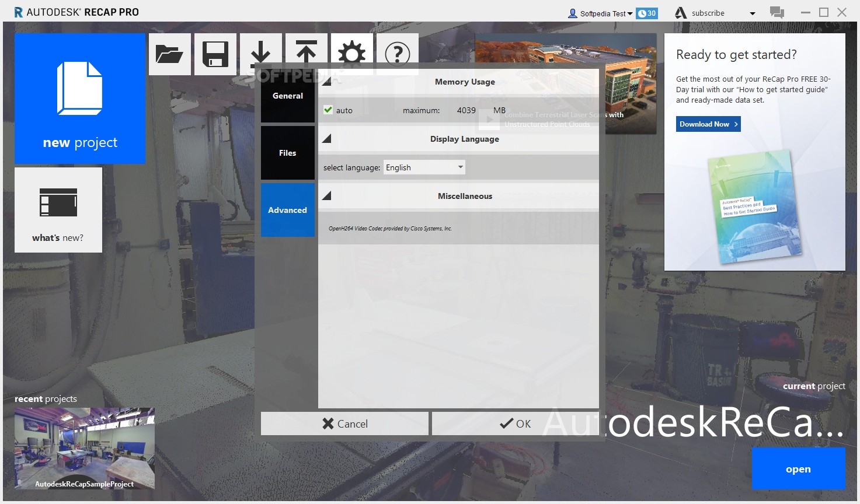Click the Download Now button

coord(708,124)
